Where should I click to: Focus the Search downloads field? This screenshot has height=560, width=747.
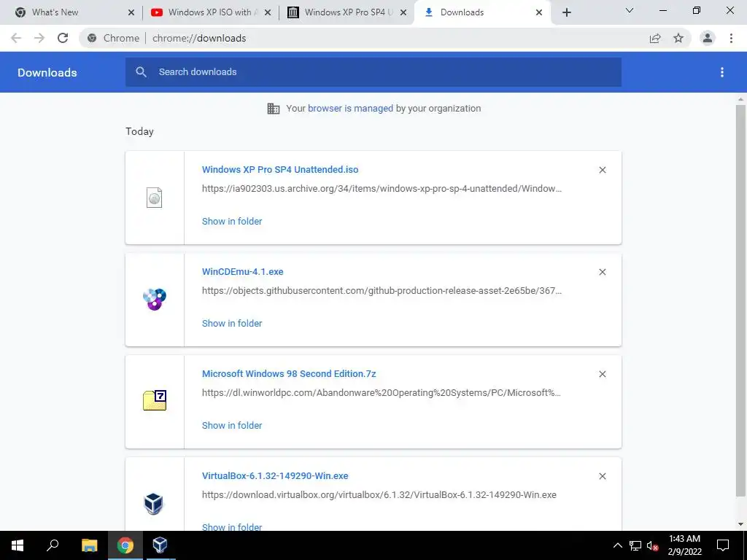(373, 72)
